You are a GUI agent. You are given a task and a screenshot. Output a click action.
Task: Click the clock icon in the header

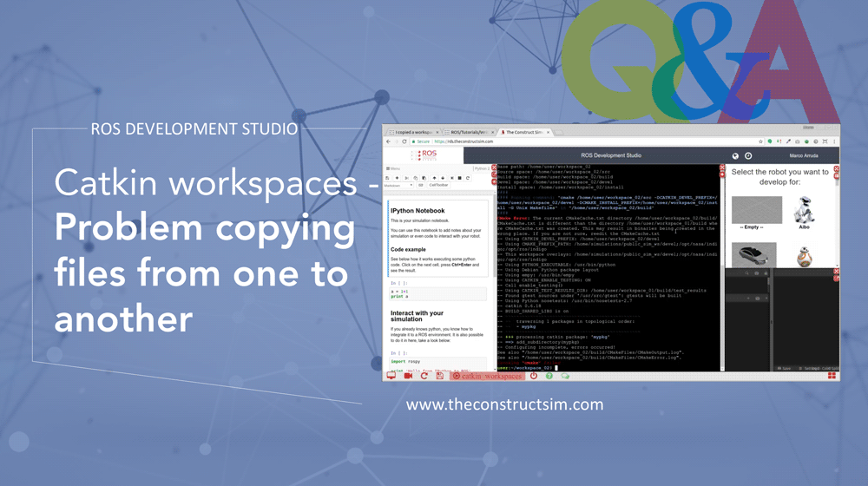748,156
